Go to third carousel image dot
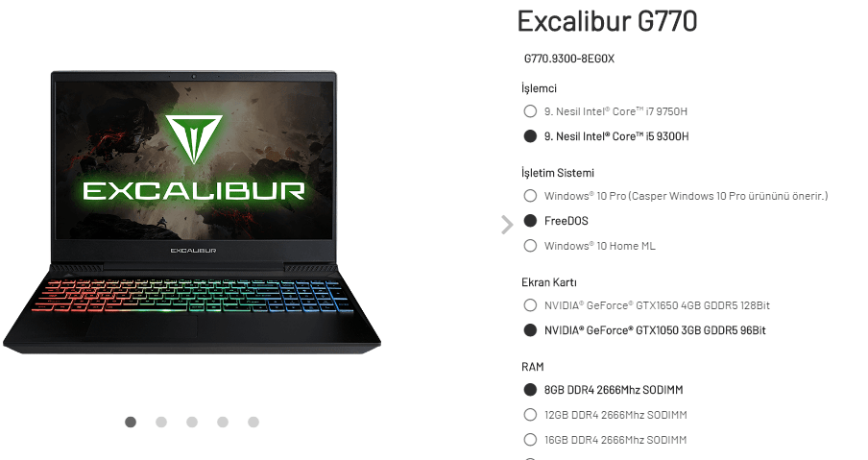The height and width of the screenshot is (460, 868). tap(192, 423)
